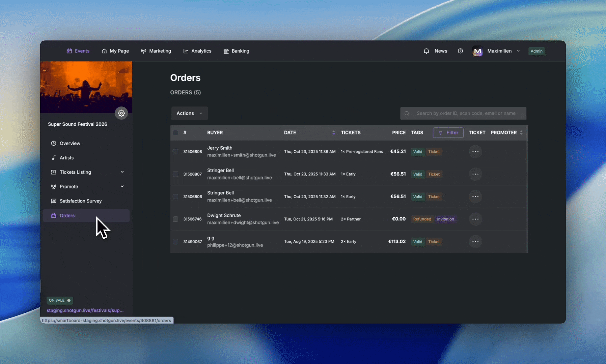Open the Satisfaction Survey sidebar item
Image resolution: width=606 pixels, height=364 pixels.
pos(86,201)
